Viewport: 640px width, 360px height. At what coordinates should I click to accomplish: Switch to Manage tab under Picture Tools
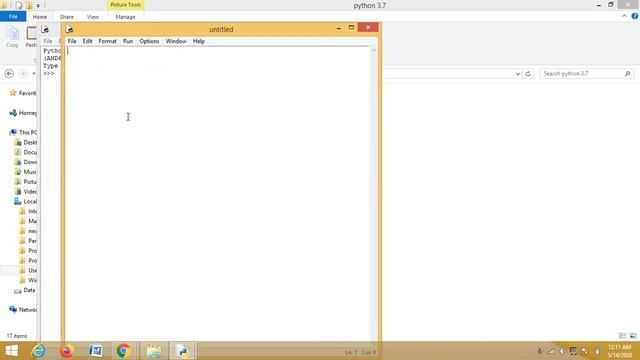(125, 17)
